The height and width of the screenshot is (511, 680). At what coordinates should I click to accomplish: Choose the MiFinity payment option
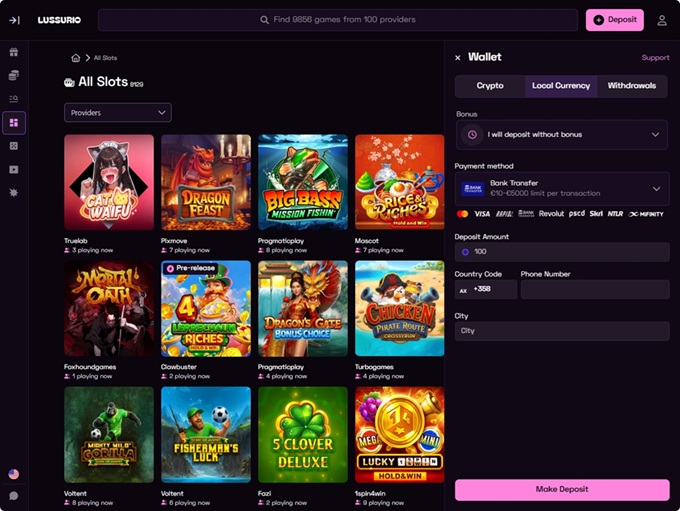pos(646,214)
